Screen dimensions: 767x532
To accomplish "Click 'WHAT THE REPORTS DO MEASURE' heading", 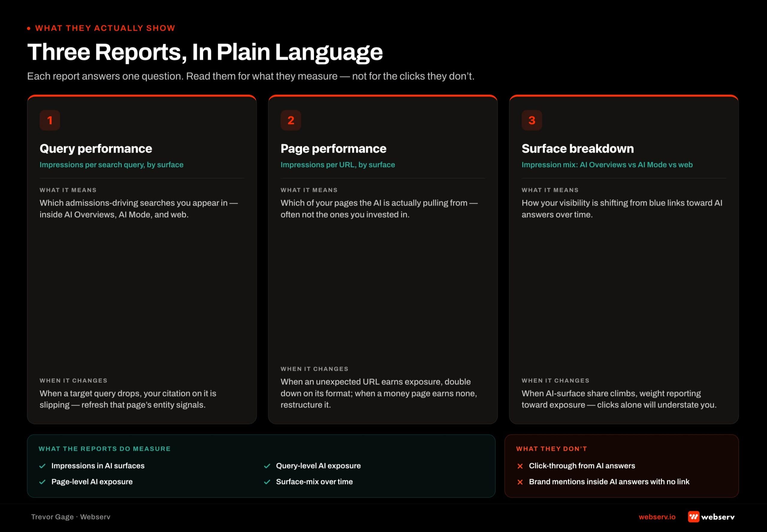I will (105, 449).
